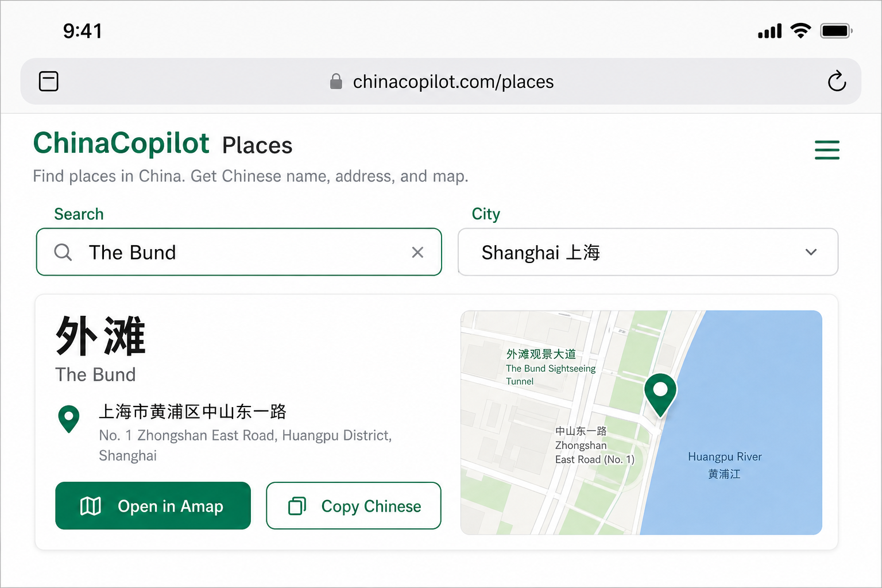Focus the search field containing The Bund
This screenshot has width=882, height=588.
(239, 252)
